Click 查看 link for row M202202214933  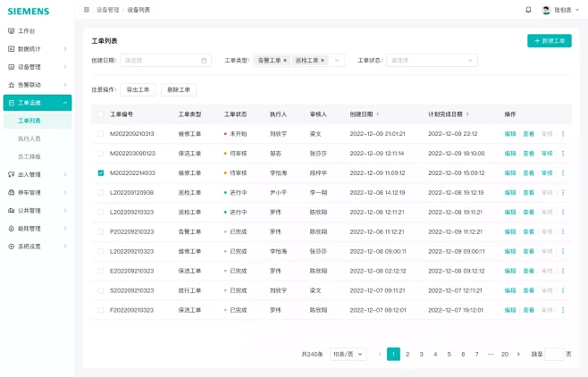pyautogui.click(x=528, y=173)
